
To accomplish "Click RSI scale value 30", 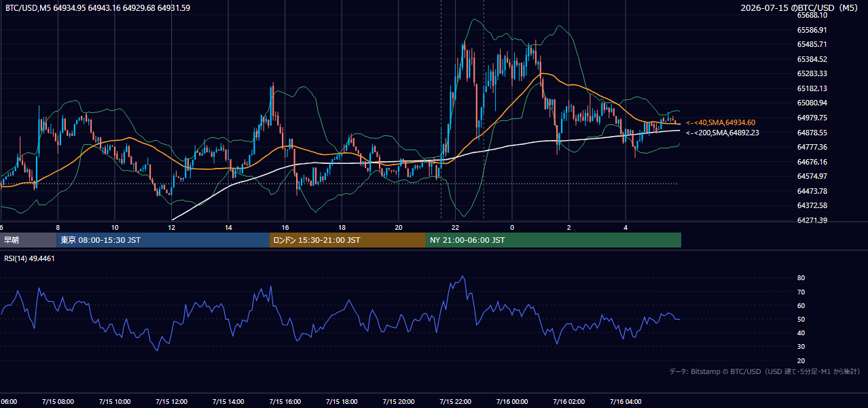I will [801, 347].
